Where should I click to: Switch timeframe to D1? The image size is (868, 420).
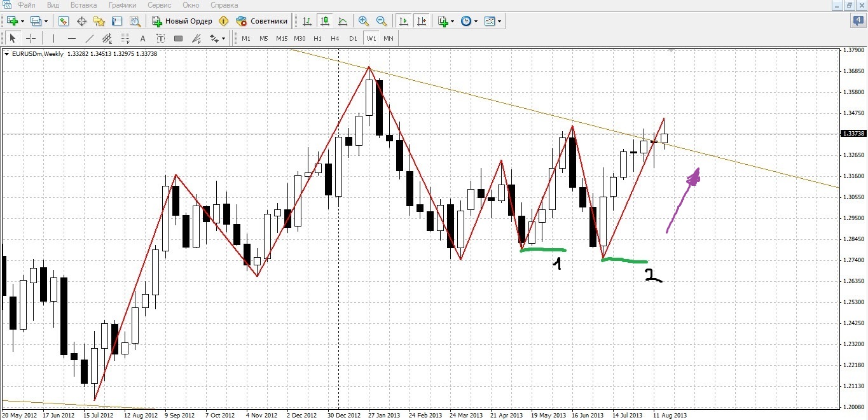[353, 38]
